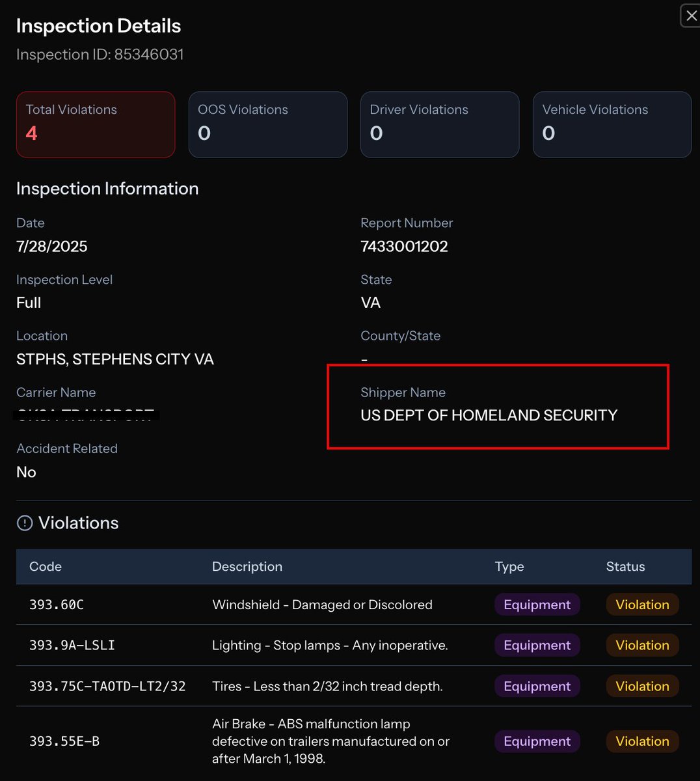700x781 pixels.
Task: Click Violation status badge in 393.60C row
Action: point(642,605)
